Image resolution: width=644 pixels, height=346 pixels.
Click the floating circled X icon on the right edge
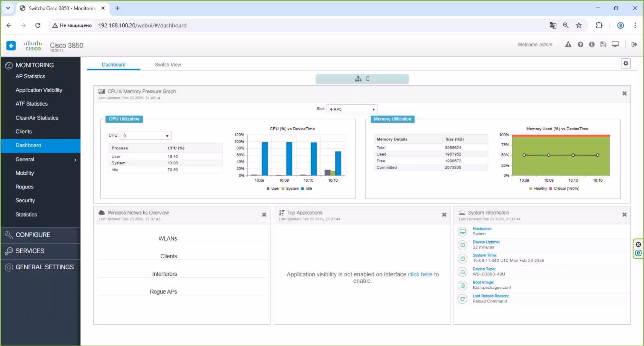tap(638, 245)
